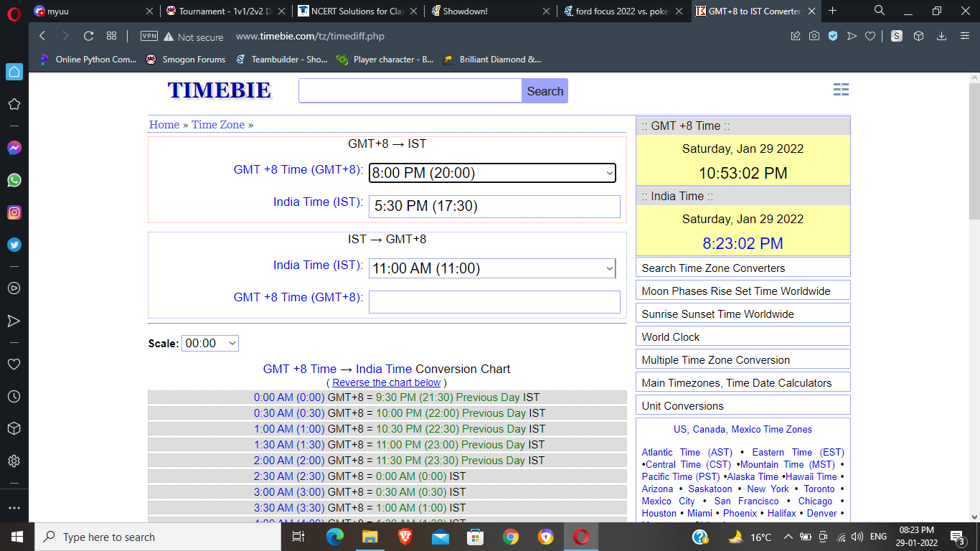Screen dimensions: 980x551
Task: Expand the GMT +8 Time dropdown
Action: tap(492, 173)
